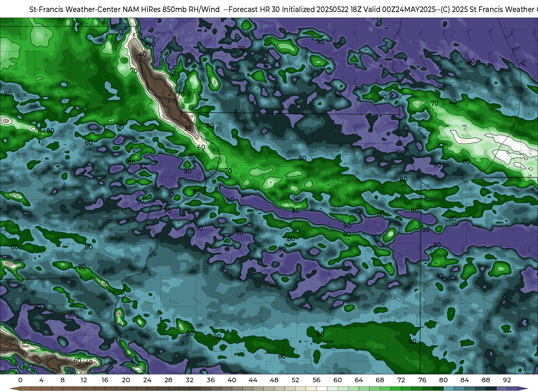Click the purple right arrow end of the color scale
538x392 pixels.
[x=523, y=389]
